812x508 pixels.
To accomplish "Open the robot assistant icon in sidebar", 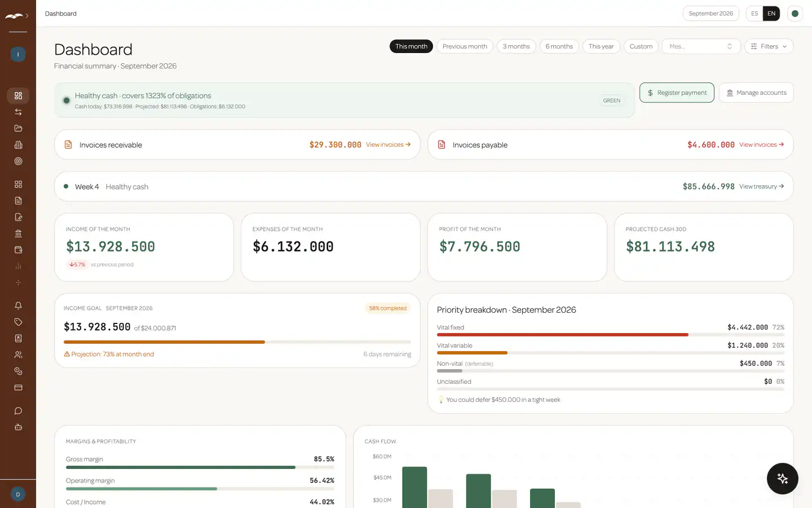I will point(18,427).
